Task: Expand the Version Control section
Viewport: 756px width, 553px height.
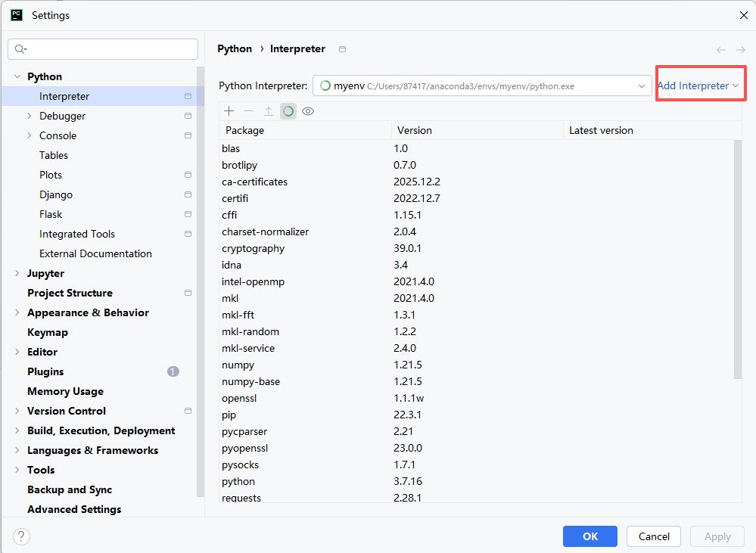Action: (x=17, y=411)
